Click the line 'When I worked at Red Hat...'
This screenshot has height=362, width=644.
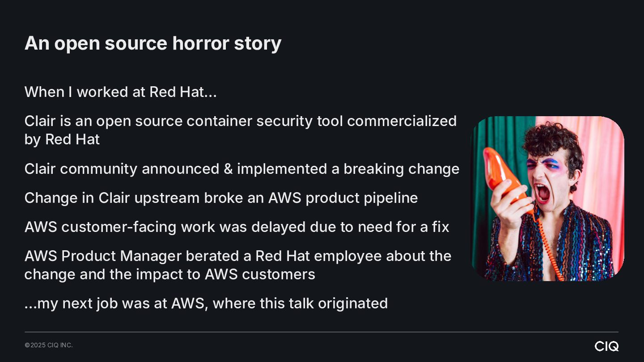pyautogui.click(x=121, y=92)
